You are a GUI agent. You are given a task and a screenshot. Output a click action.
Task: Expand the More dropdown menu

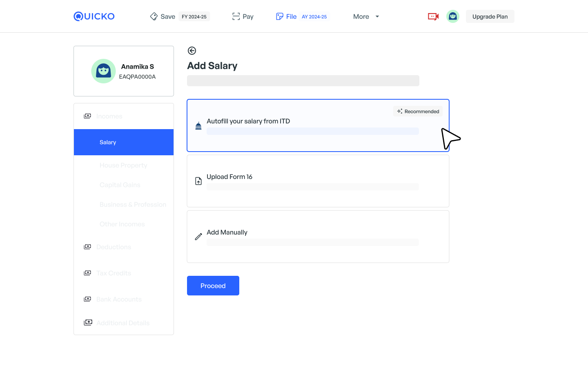(366, 16)
